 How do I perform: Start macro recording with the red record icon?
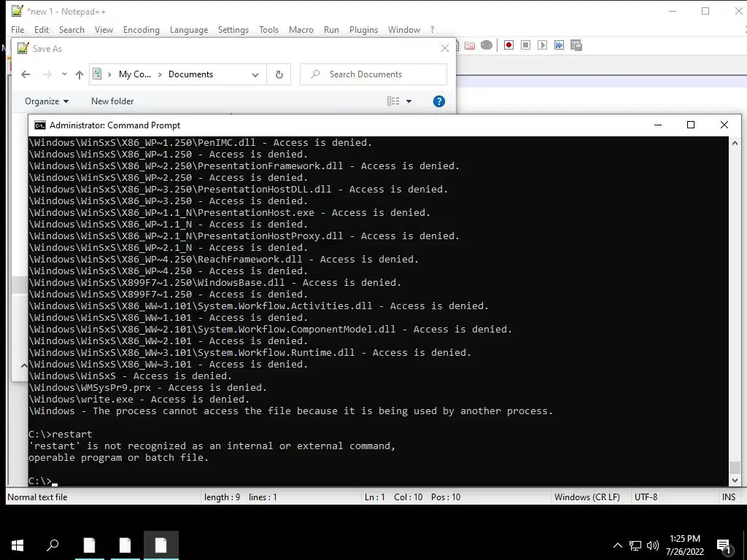(x=508, y=45)
